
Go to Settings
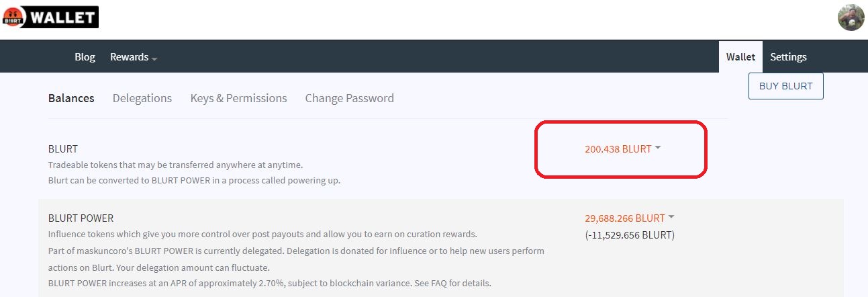coord(788,57)
